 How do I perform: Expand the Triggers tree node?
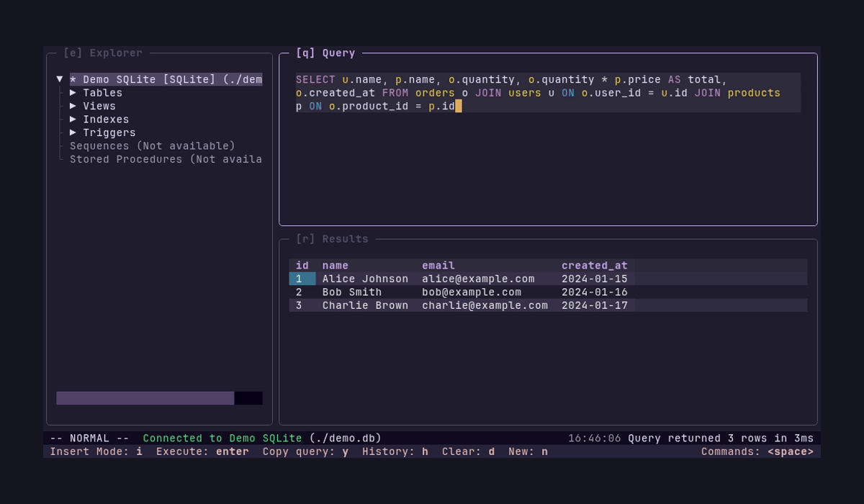tap(107, 132)
